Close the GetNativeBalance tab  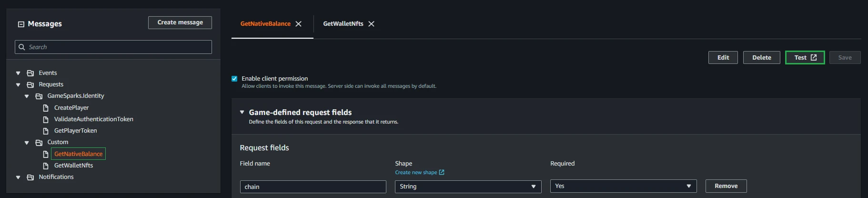pos(299,24)
